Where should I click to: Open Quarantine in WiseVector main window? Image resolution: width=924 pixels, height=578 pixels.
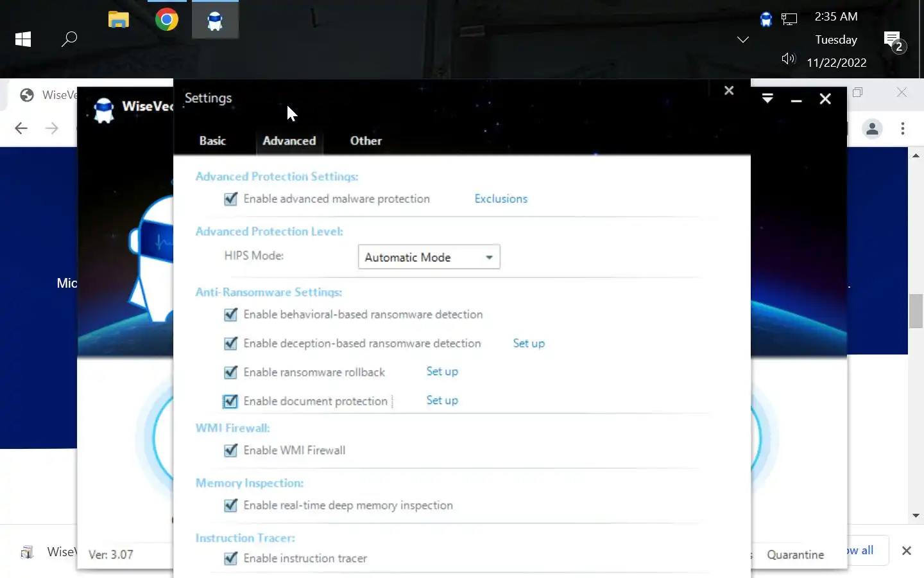coord(796,555)
